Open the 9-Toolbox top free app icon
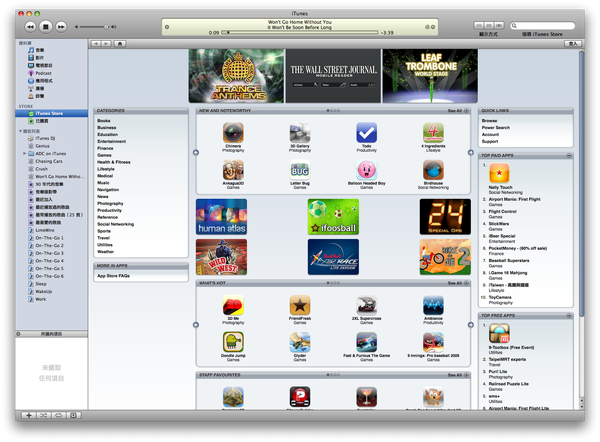Image resolution: width=600 pixels, height=442 pixels. (x=499, y=333)
